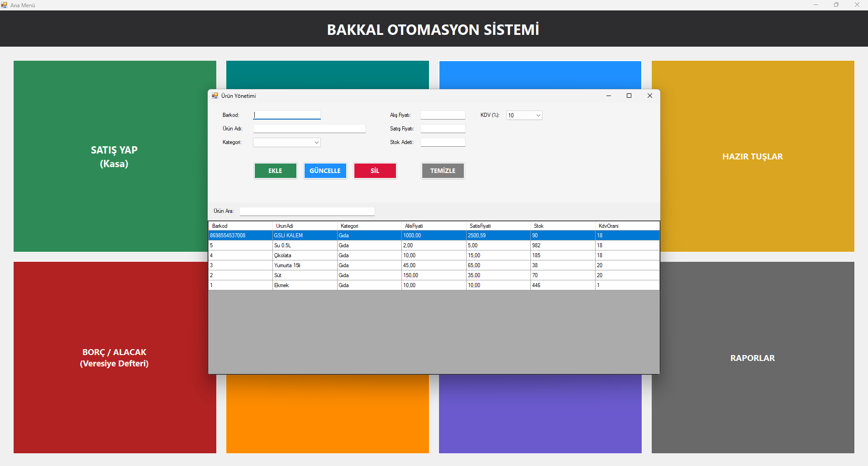The width and height of the screenshot is (868, 466).
Task: Click the Ürün Yönetimi window title icon
Action: (215, 96)
